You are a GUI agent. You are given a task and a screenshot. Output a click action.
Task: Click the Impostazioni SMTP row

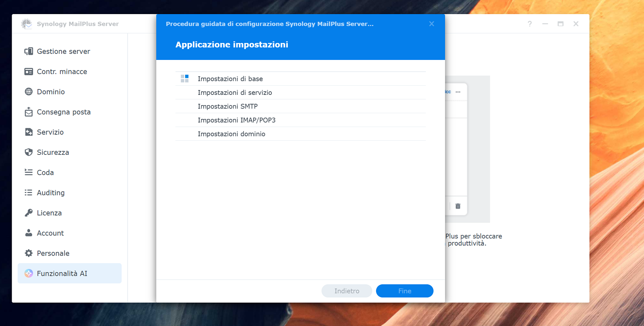pyautogui.click(x=301, y=106)
